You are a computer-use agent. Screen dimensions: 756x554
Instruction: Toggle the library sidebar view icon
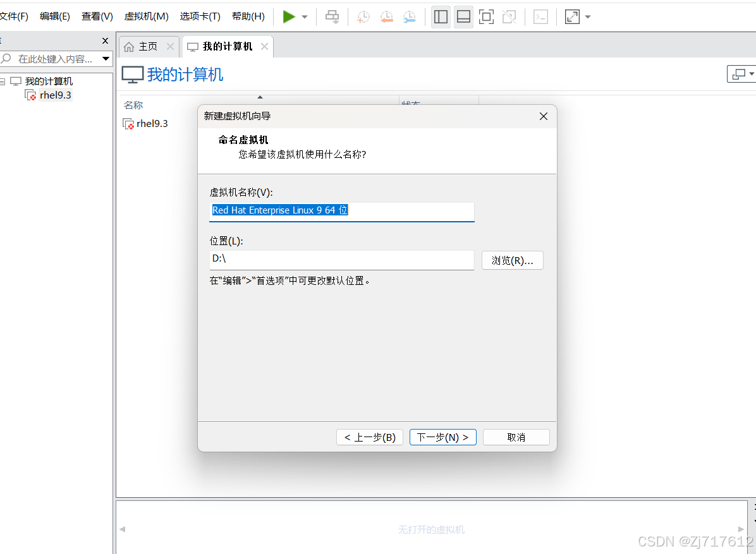[x=441, y=17]
